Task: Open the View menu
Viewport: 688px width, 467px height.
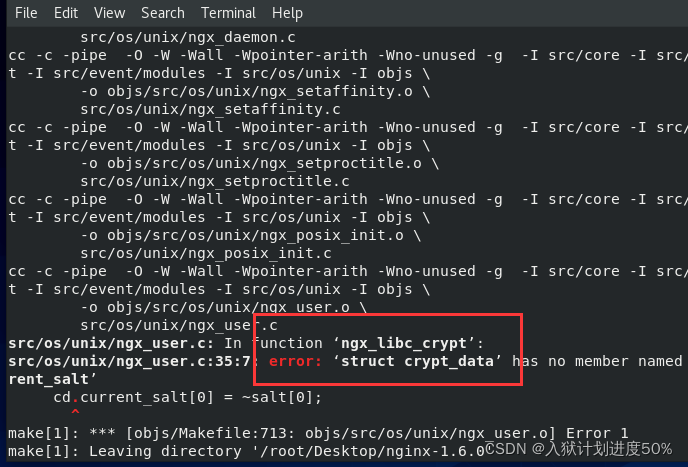Action: [109, 13]
